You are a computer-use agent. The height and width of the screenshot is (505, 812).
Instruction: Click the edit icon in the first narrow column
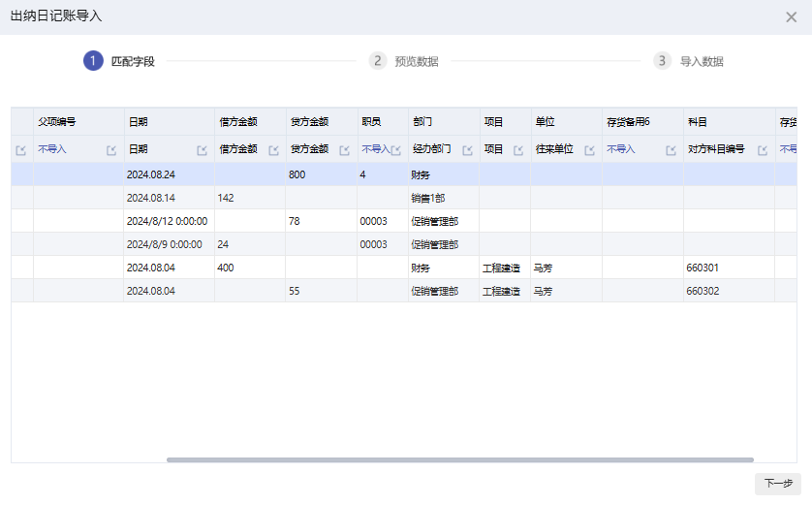pos(21,150)
